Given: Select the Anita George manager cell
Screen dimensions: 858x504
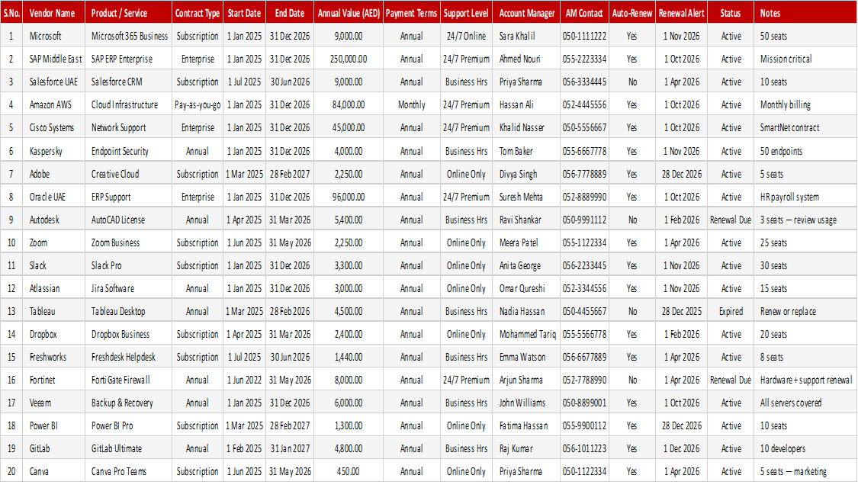Looking at the screenshot, I should [x=526, y=266].
